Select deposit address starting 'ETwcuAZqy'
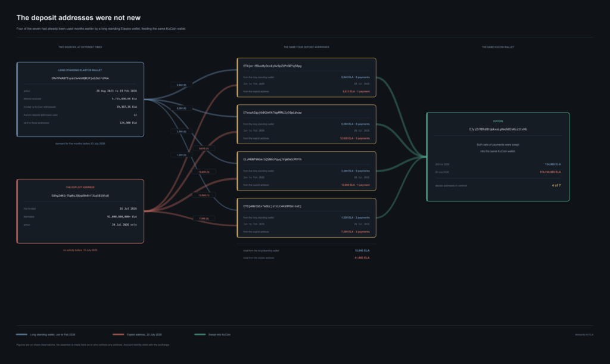The height and width of the screenshot is (364, 610). 272,113
